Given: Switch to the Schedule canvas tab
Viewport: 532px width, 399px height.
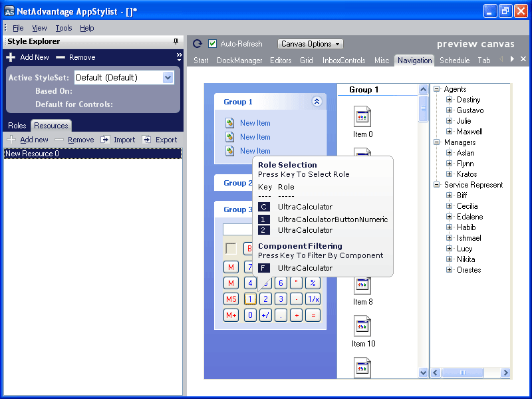Looking at the screenshot, I should coord(454,60).
